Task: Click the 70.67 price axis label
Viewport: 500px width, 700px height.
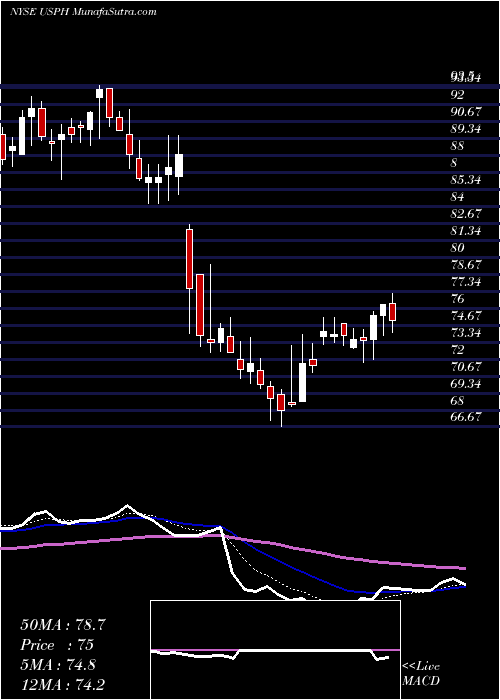Action: pos(466,367)
